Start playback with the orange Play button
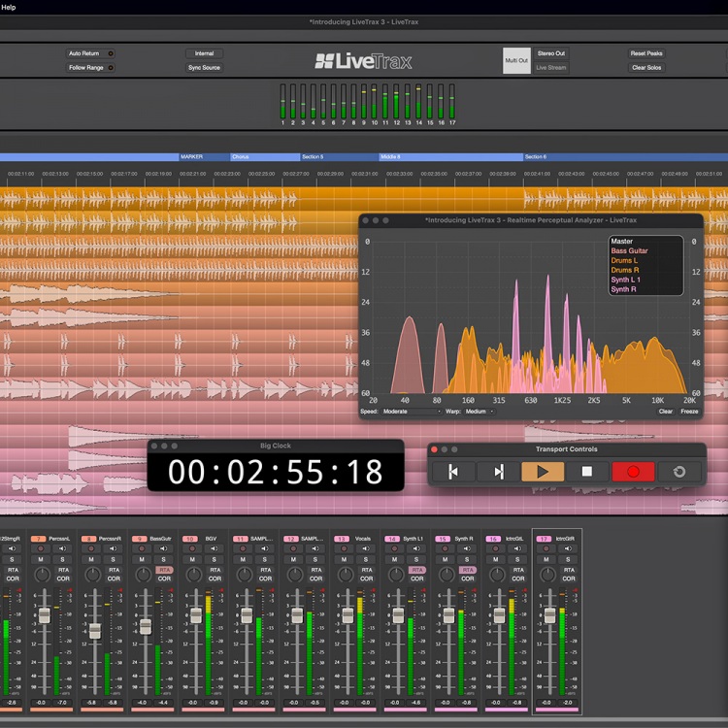Image resolution: width=728 pixels, height=728 pixels. [543, 472]
